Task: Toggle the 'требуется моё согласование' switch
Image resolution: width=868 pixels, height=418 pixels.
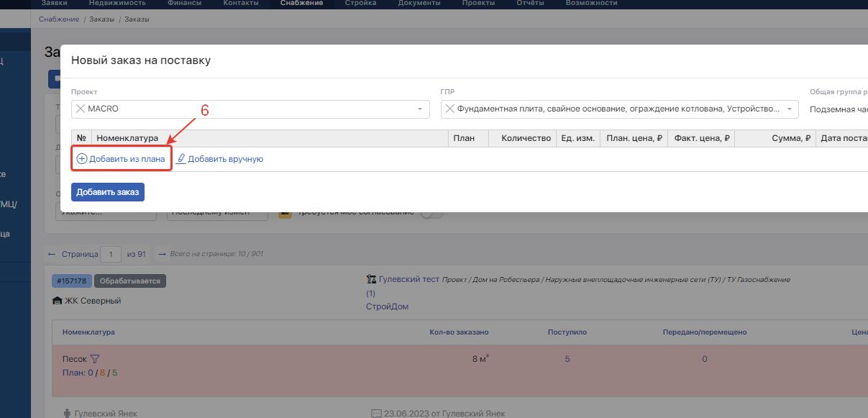Action: [x=431, y=213]
